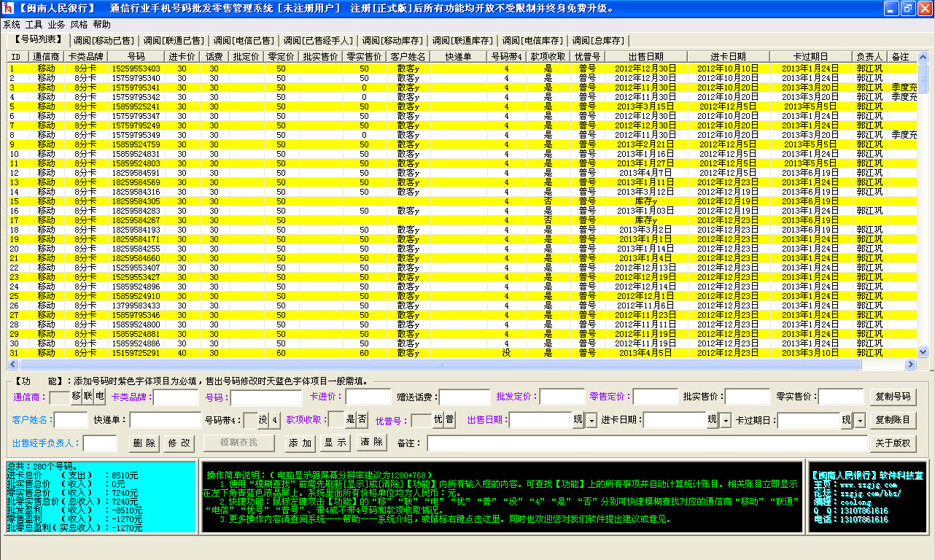
Task: Open the 调阅[总库存] tab
Action: pos(598,41)
